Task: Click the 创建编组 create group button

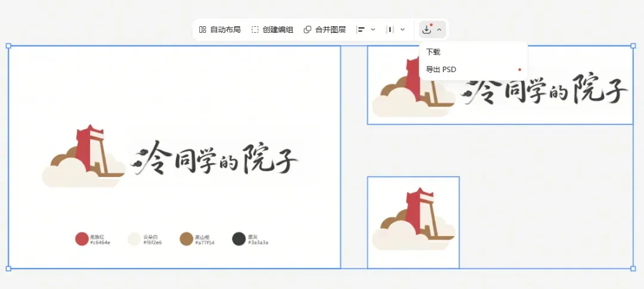Action: [273, 30]
